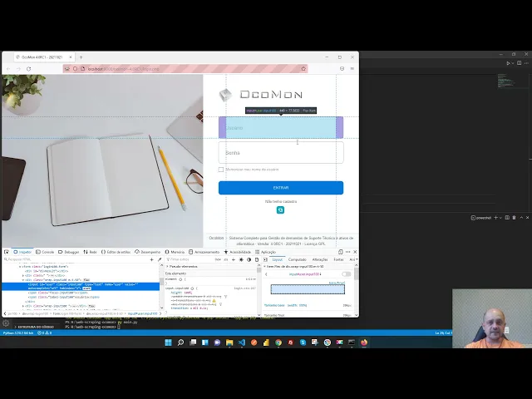Select the Alterações sidebar tab
Viewport: 532px width, 399px height.
point(320,259)
